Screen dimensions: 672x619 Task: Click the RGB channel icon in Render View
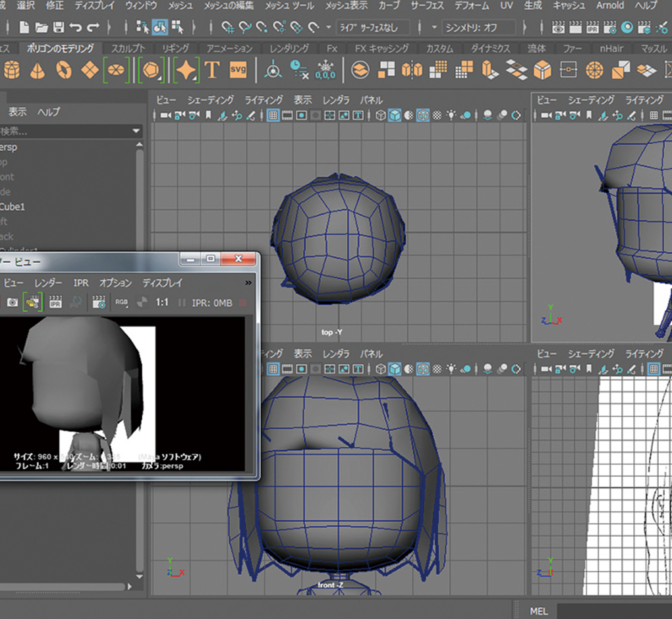[121, 302]
